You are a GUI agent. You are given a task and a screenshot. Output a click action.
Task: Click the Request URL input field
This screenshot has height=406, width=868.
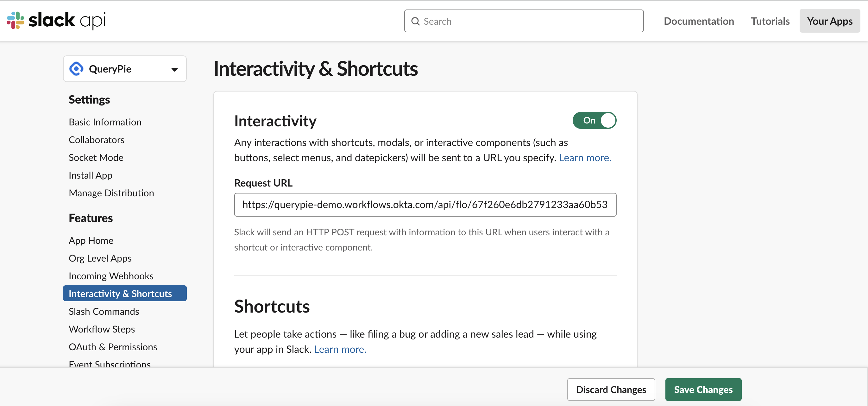point(425,205)
